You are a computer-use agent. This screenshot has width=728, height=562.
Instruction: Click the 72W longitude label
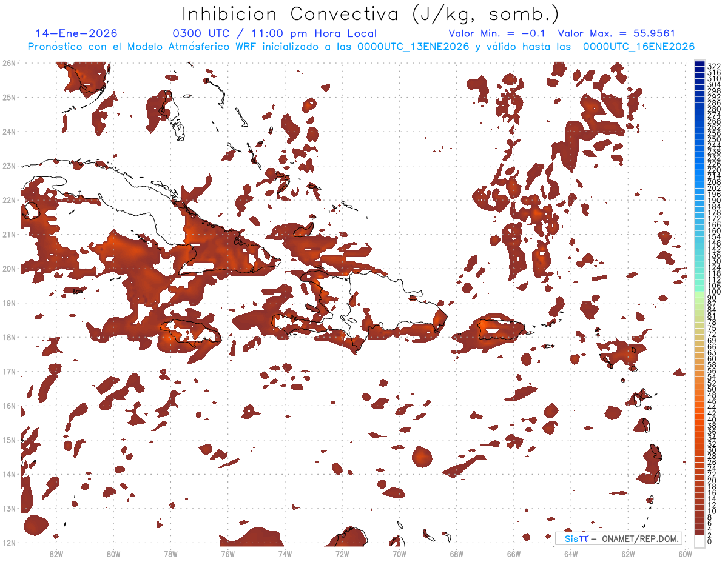click(342, 553)
